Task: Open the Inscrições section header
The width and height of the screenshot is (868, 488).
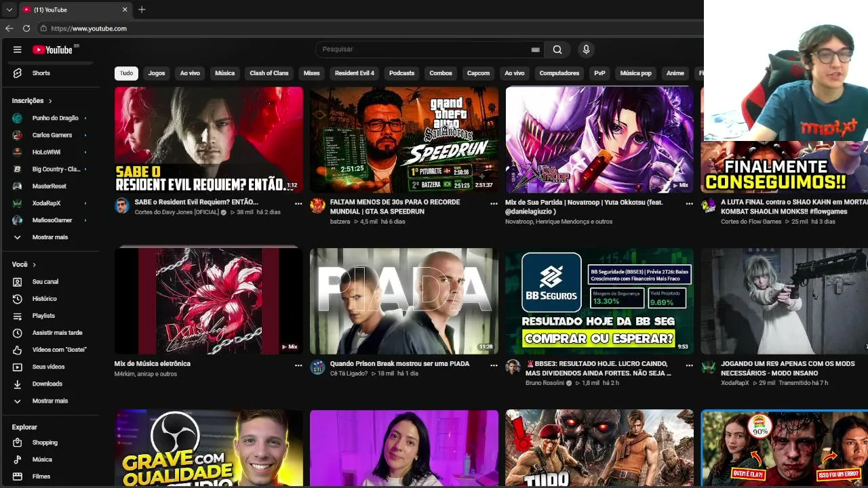Action: coord(32,101)
